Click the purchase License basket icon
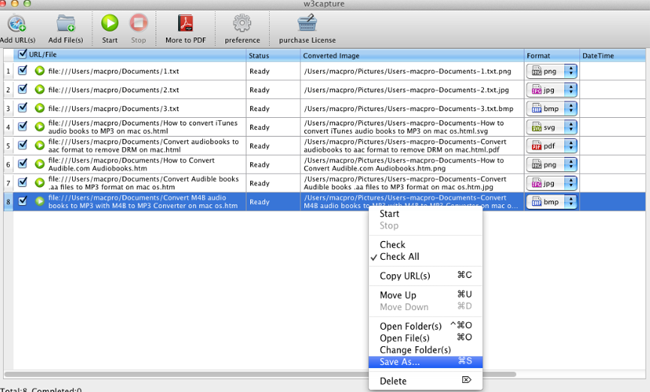This screenshot has height=392, width=650. click(x=307, y=23)
